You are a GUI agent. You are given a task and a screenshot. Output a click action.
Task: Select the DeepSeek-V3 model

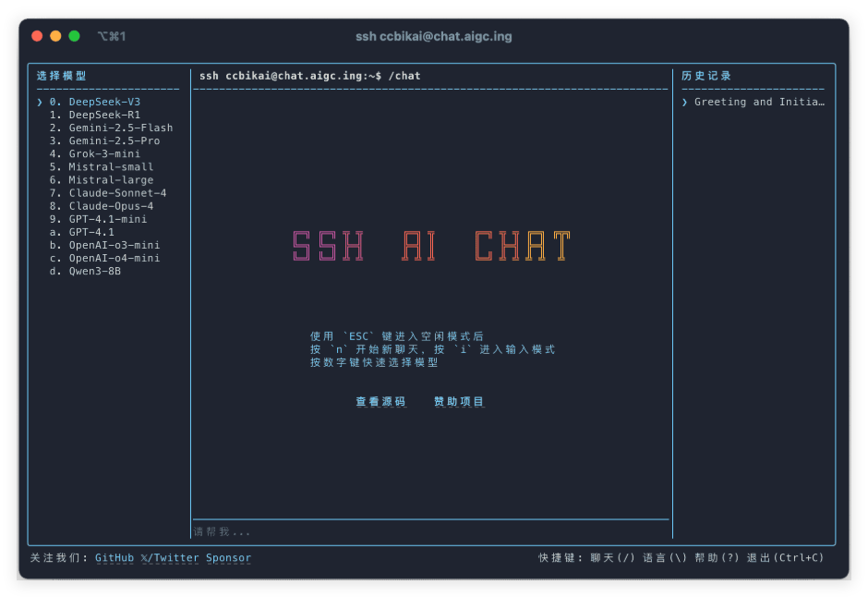click(x=94, y=102)
